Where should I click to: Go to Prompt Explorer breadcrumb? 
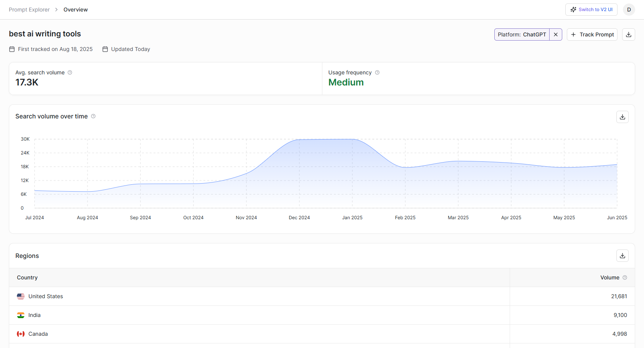[x=29, y=10]
